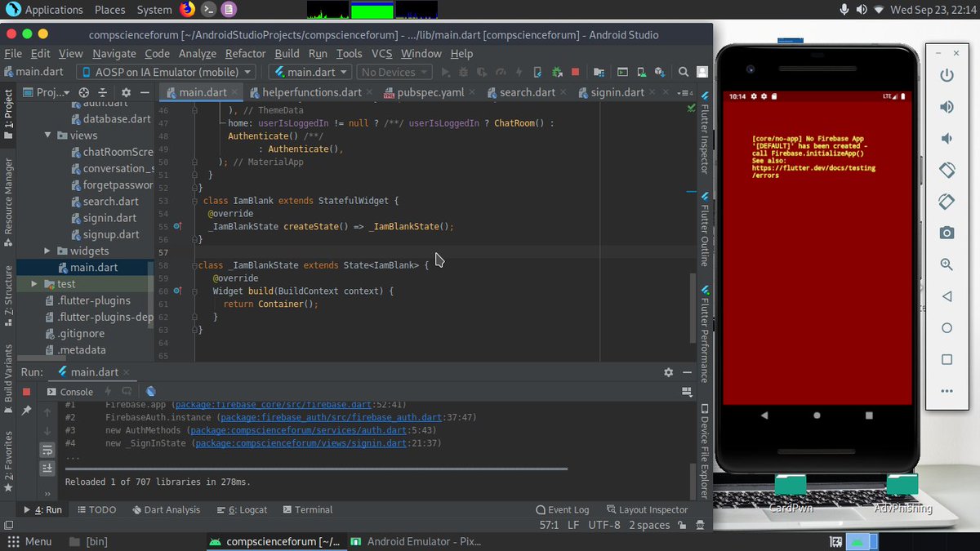Toggle pin tab in Run panel
The height and width of the screenshot is (551, 980).
click(26, 411)
